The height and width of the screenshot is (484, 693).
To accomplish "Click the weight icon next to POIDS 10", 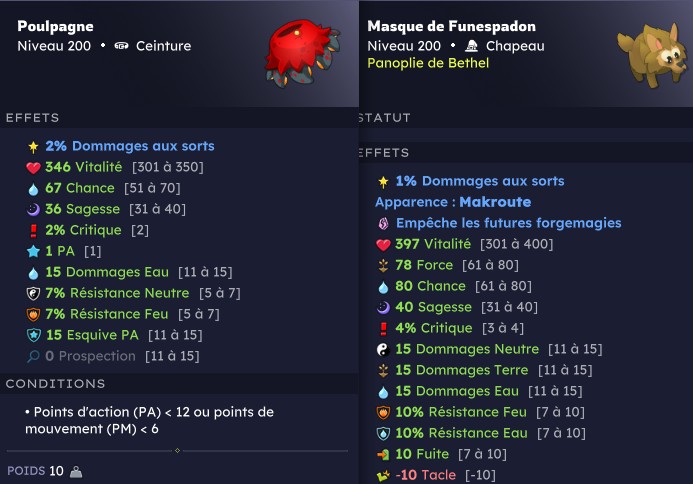I will coord(76,472).
